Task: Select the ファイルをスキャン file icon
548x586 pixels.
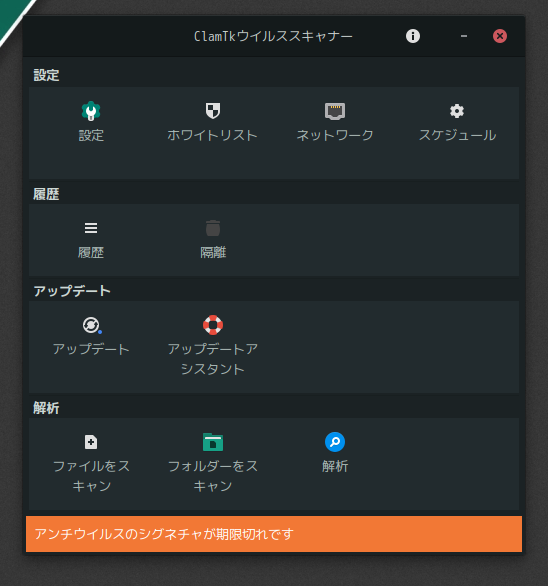Action: click(x=91, y=442)
